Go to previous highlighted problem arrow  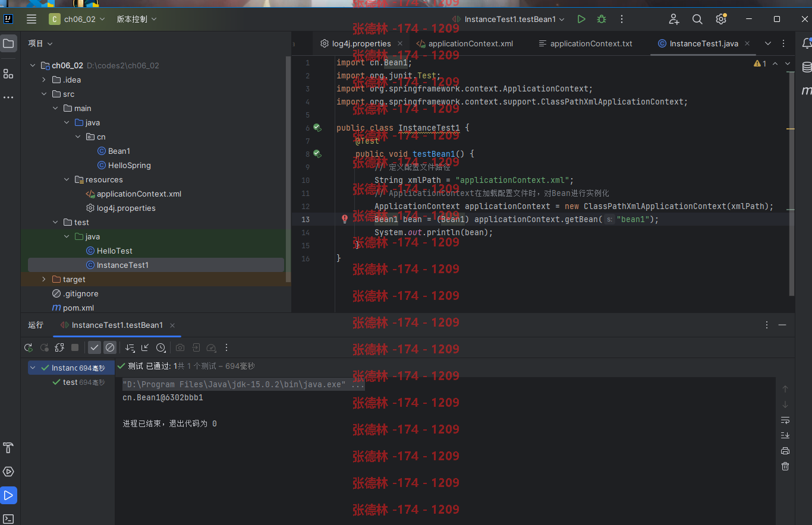coord(775,64)
